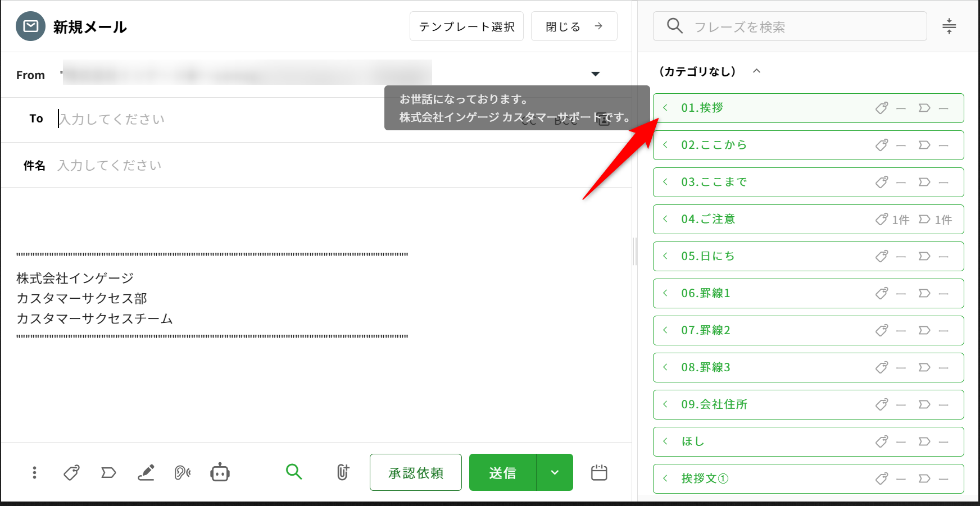The height and width of the screenshot is (506, 980).
Task: Open the From address dropdown
Action: click(596, 74)
